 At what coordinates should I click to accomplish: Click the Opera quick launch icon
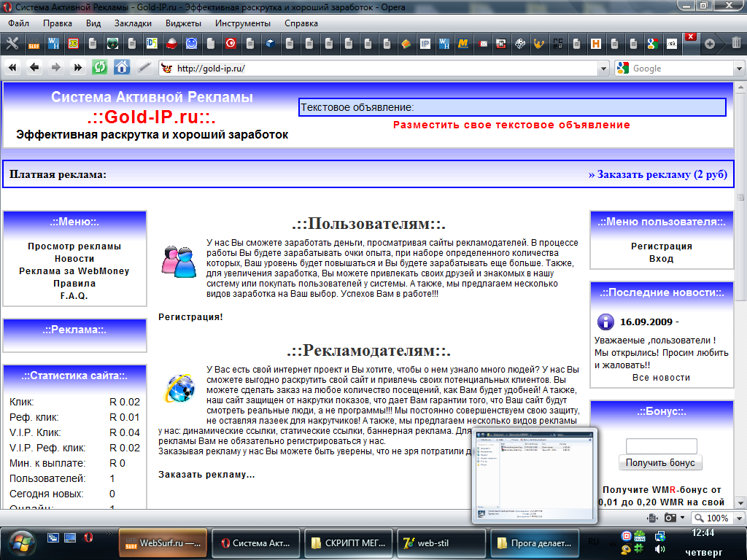[88, 538]
